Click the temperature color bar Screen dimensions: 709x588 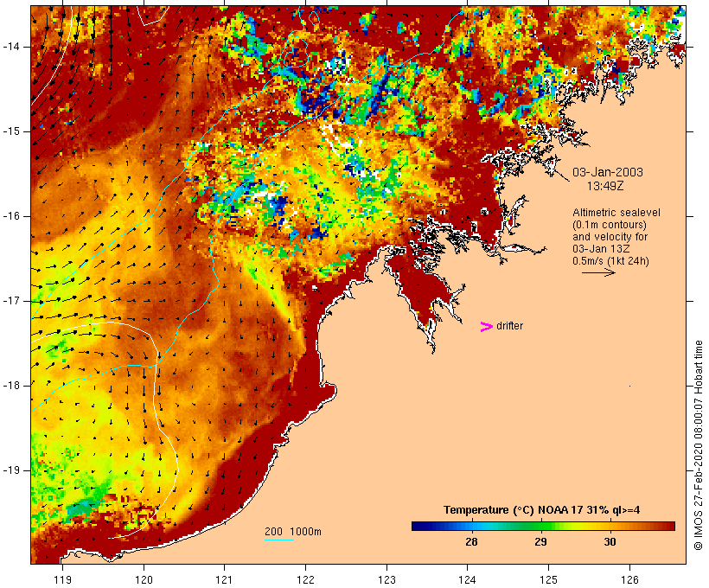point(543,526)
